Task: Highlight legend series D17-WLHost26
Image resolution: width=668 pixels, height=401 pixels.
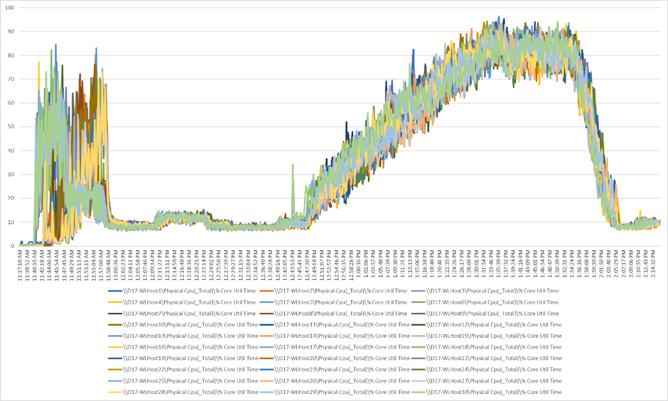Action: tap(334, 381)
